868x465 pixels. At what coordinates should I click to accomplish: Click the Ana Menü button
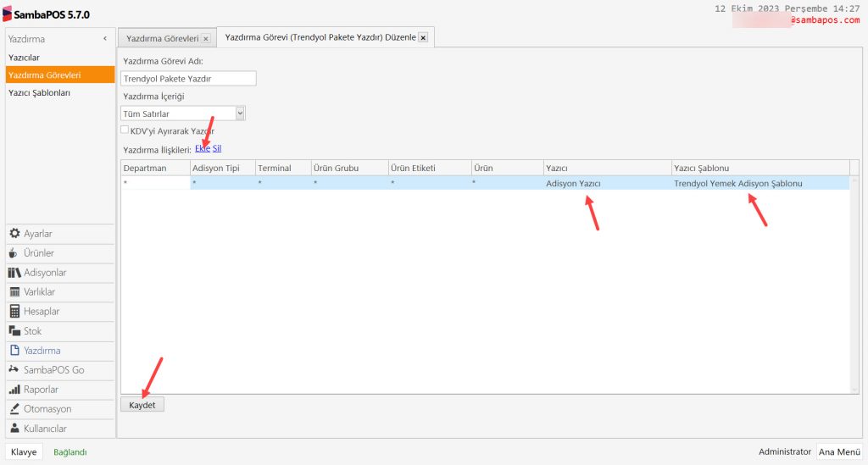[839, 451]
